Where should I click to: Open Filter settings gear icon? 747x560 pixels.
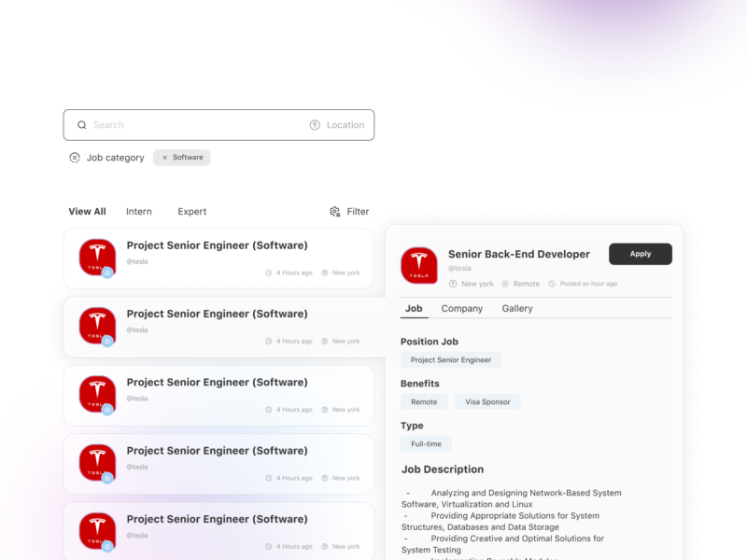point(335,212)
